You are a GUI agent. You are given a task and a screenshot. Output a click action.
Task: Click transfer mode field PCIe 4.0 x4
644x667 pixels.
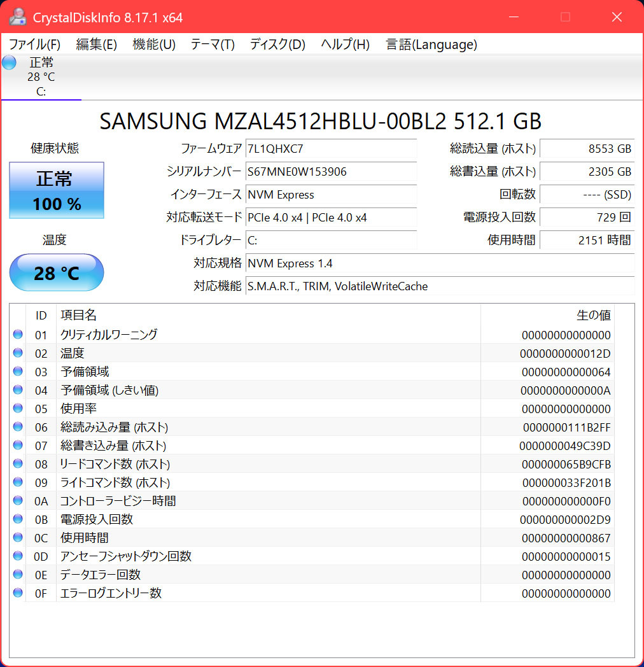point(331,218)
